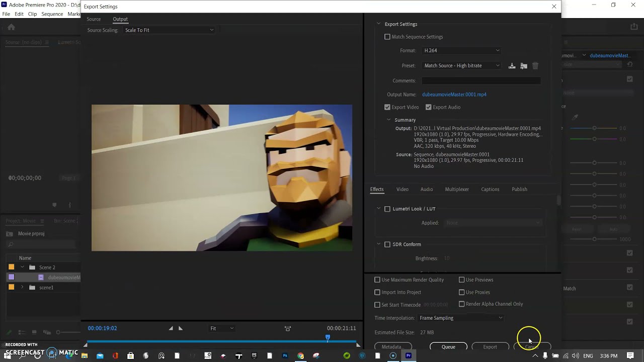Click the scene1 bin folder icon

[x=32, y=288]
